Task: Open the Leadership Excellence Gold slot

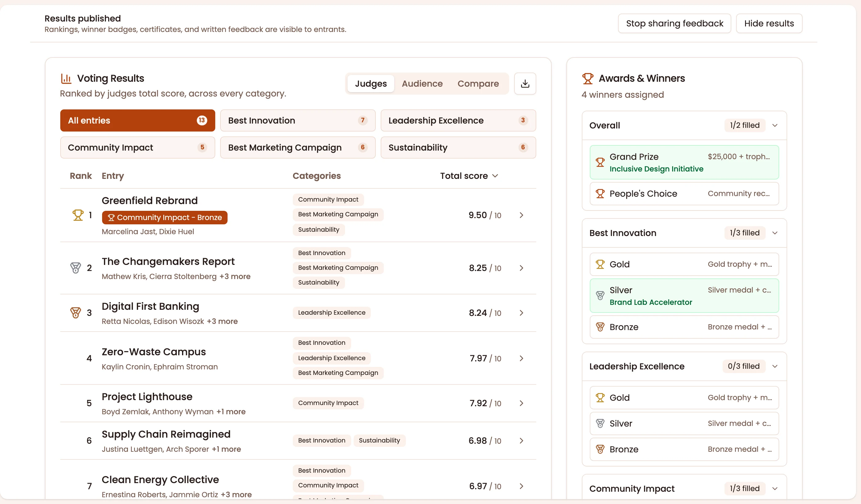Action: pyautogui.click(x=684, y=398)
